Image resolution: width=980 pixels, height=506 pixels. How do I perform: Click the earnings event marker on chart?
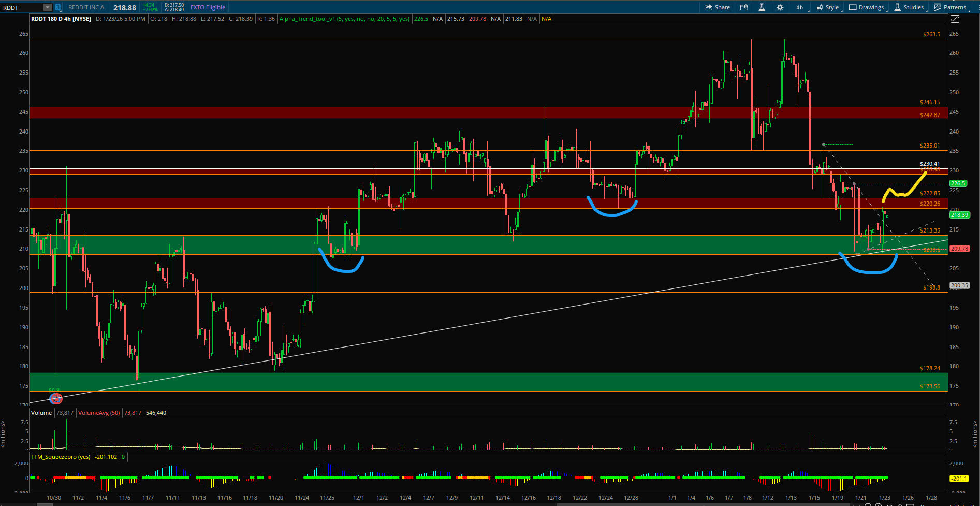coord(55,398)
